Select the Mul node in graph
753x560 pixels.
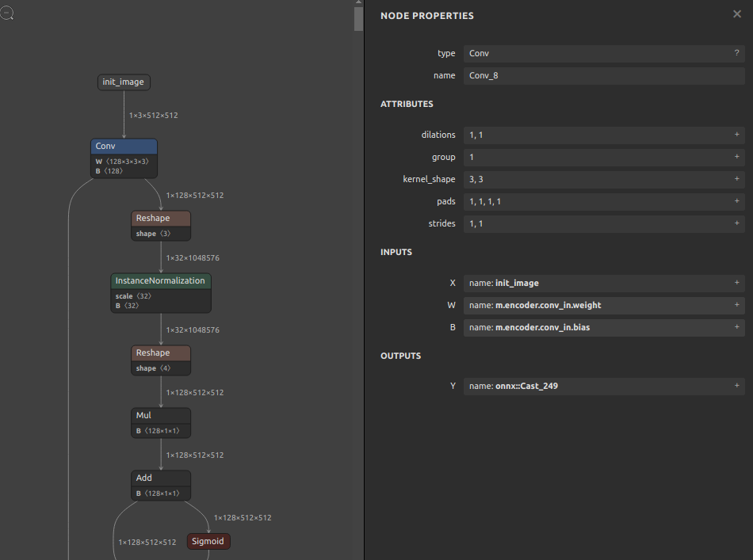pos(161,416)
